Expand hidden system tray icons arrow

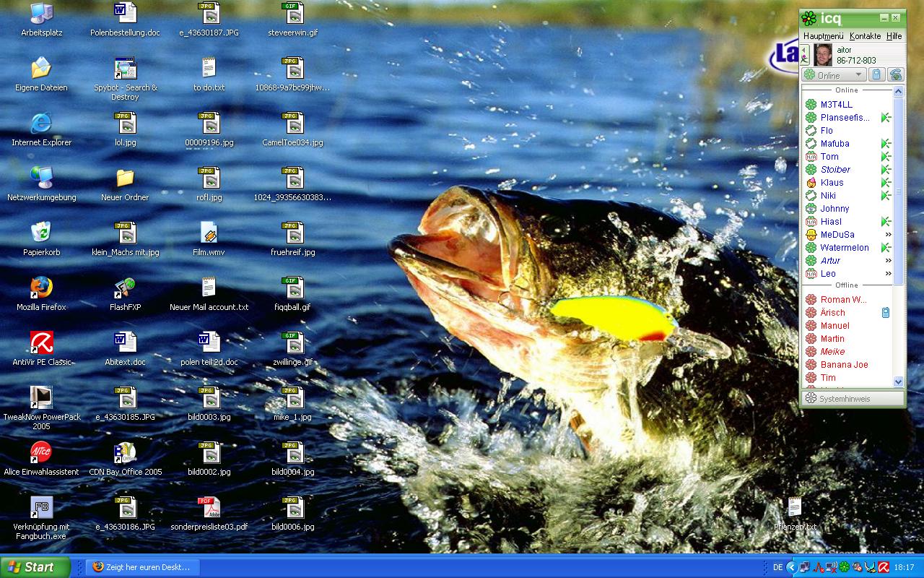(791, 567)
